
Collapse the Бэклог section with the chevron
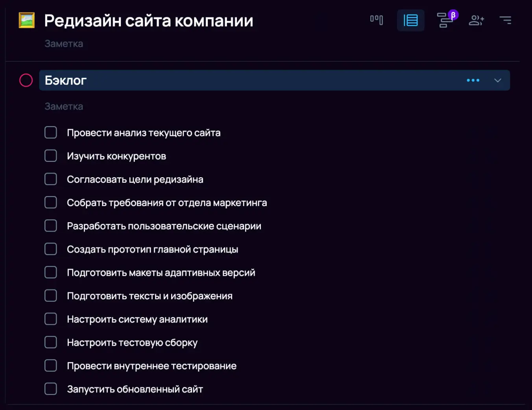click(x=498, y=80)
